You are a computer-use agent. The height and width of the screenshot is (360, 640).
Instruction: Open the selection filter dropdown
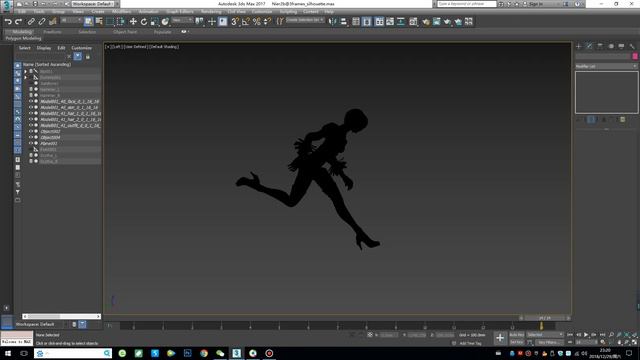click(71, 20)
